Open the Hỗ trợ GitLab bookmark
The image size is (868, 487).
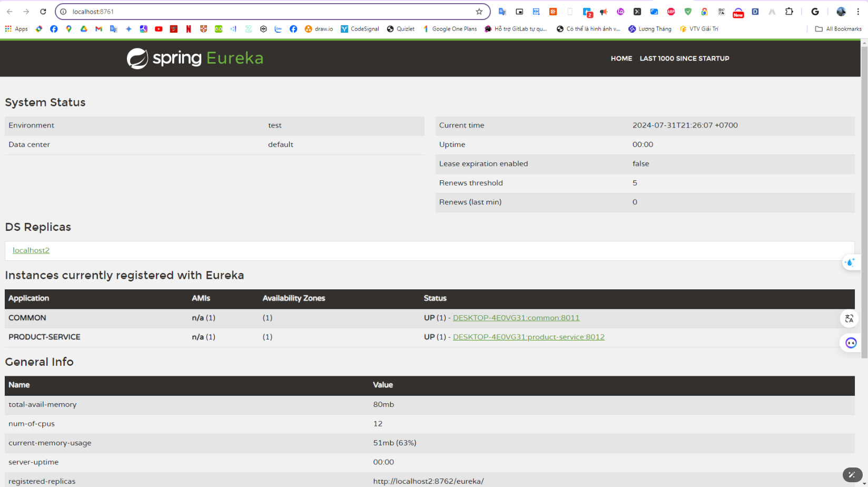click(x=516, y=29)
